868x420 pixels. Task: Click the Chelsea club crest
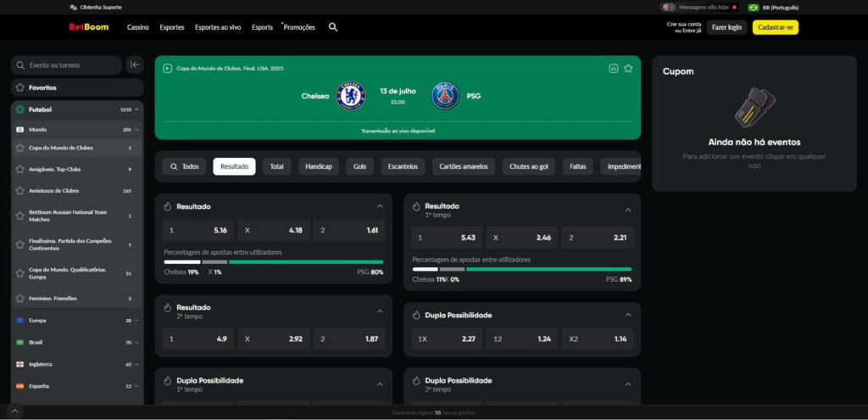[350, 95]
